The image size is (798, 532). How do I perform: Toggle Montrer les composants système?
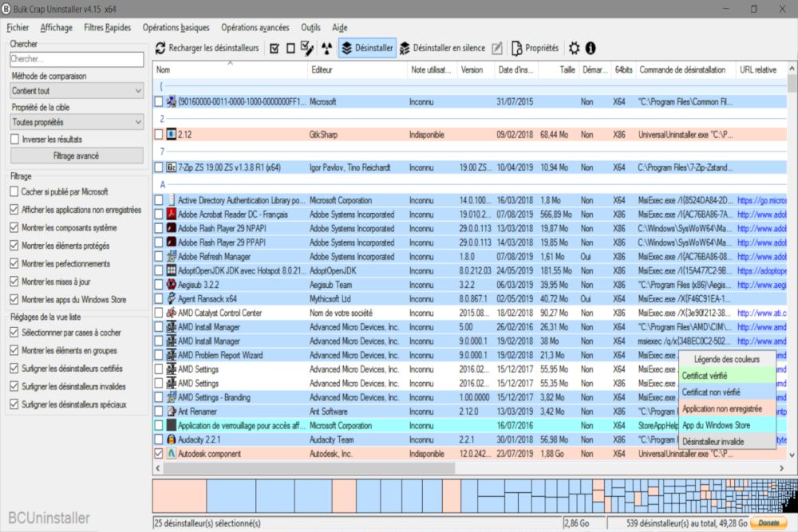14,228
